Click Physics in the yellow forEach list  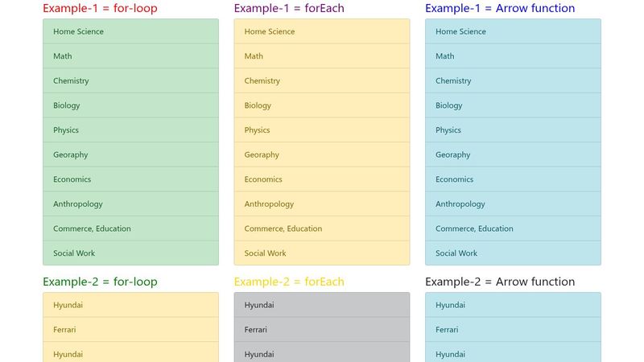tap(258, 130)
